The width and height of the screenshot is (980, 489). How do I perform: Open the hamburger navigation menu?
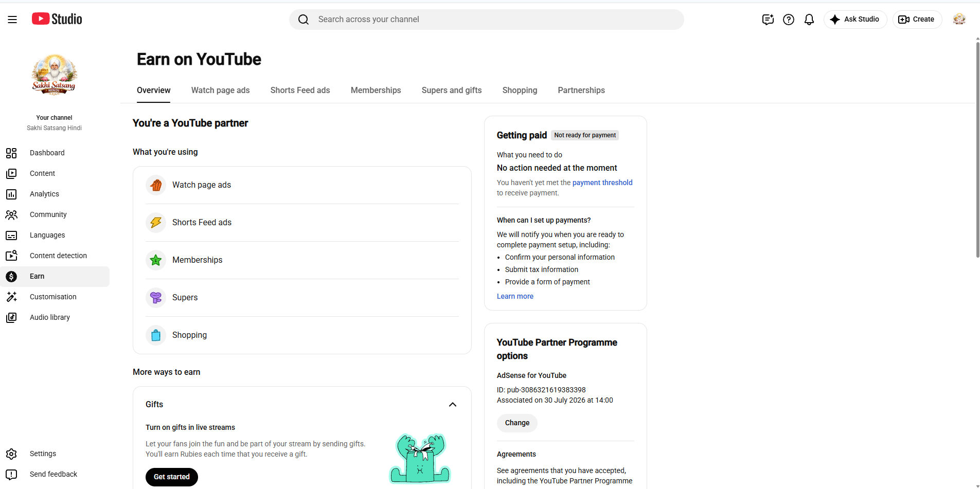tap(12, 20)
